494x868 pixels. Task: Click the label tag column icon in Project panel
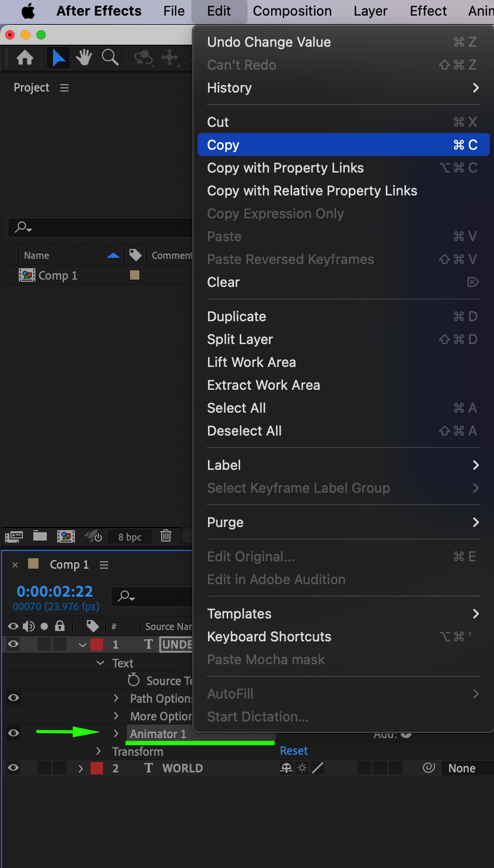[135, 255]
